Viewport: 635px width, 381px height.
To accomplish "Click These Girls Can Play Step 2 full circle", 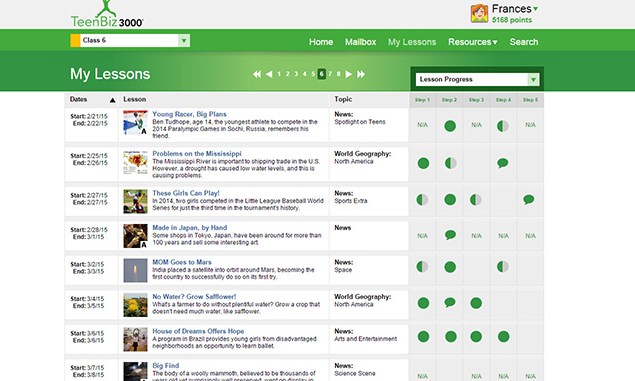I will (450, 200).
